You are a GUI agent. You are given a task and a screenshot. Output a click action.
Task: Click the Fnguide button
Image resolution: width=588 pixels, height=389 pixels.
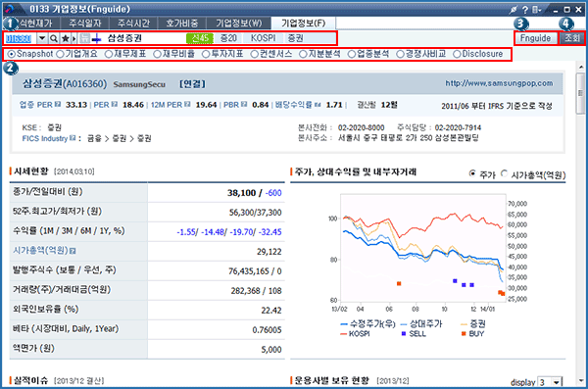pos(535,38)
